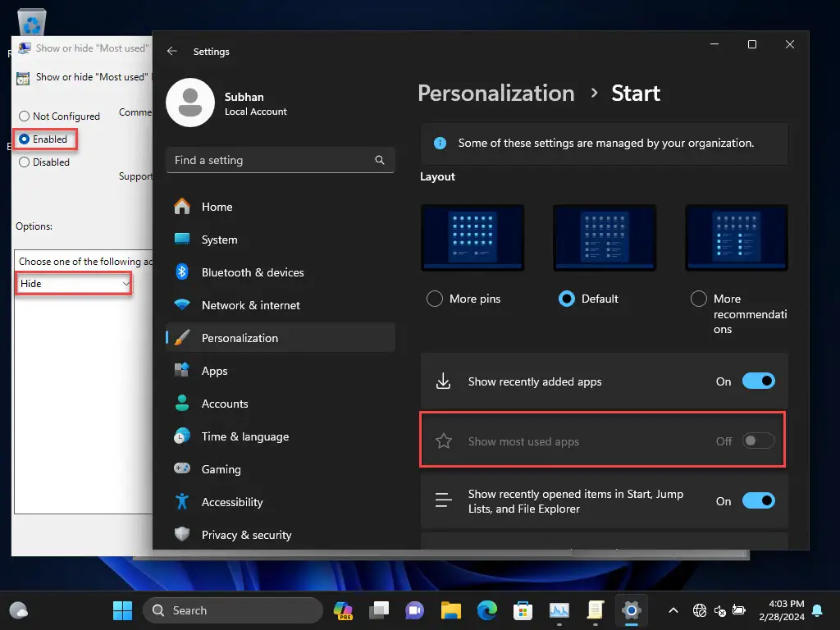The height and width of the screenshot is (630, 840).
Task: Click the Personalization breadcrumb link
Action: coord(496,94)
